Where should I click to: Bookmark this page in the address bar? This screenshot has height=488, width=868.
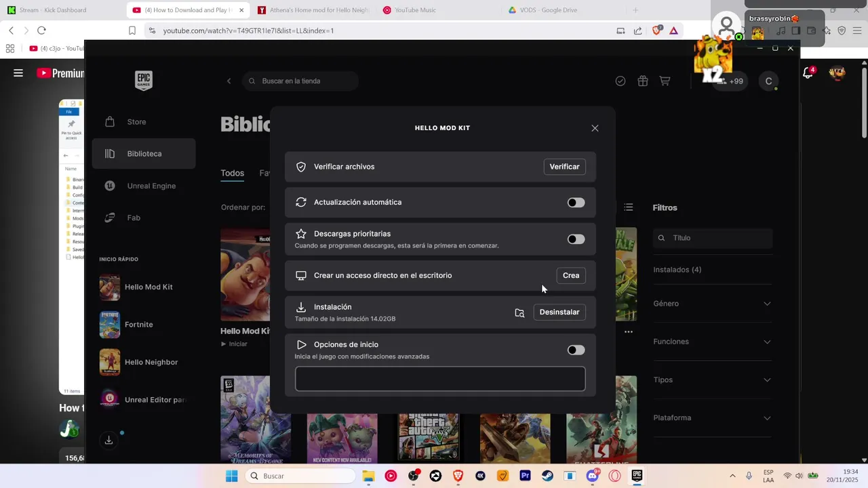[x=132, y=30]
